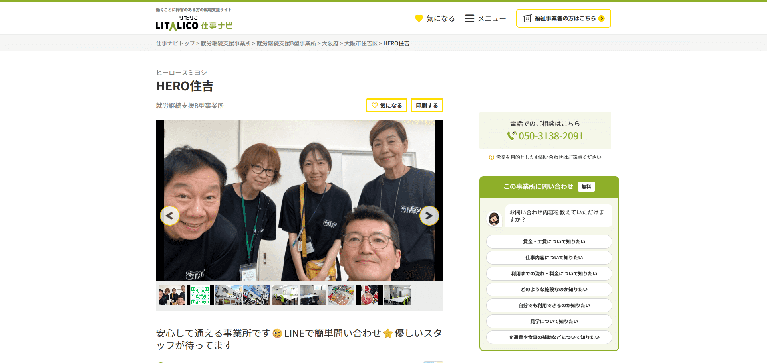
Task: Show next photo with right arrow
Action: tap(429, 215)
